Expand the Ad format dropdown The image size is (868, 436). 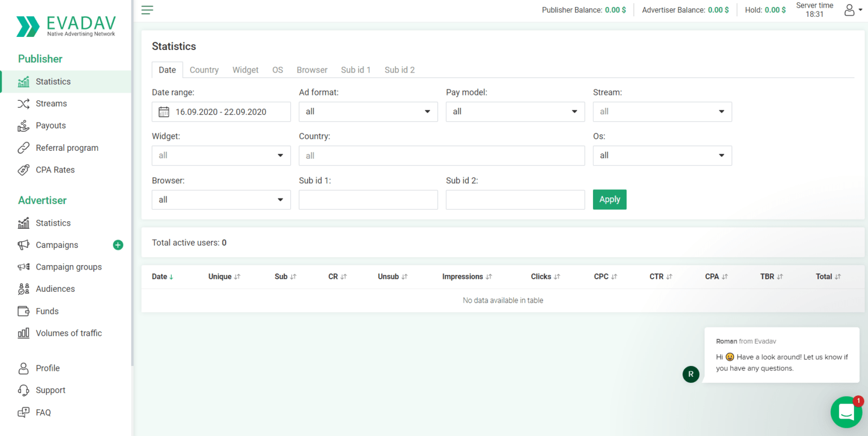click(x=368, y=112)
